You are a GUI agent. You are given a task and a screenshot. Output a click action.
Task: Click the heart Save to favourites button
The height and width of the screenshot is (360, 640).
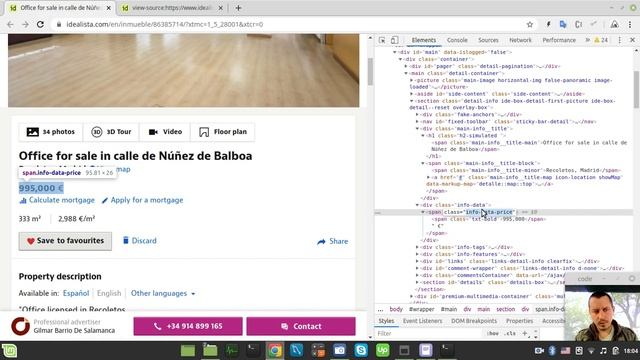(x=65, y=241)
